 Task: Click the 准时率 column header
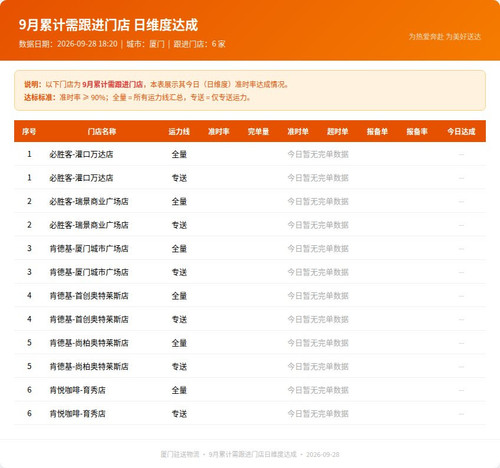pos(219,132)
